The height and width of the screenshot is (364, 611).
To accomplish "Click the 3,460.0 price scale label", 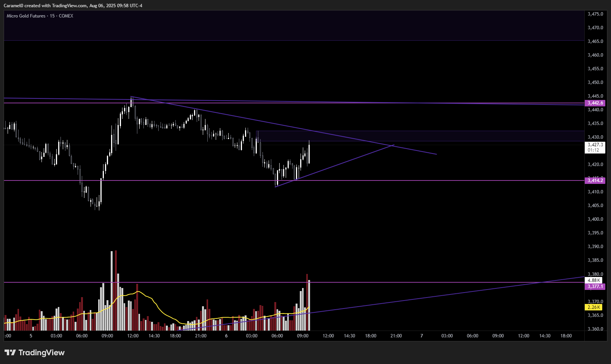I will point(595,55).
